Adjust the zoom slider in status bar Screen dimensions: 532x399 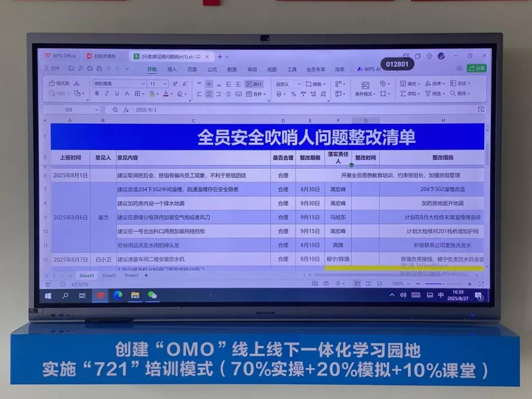point(443,284)
